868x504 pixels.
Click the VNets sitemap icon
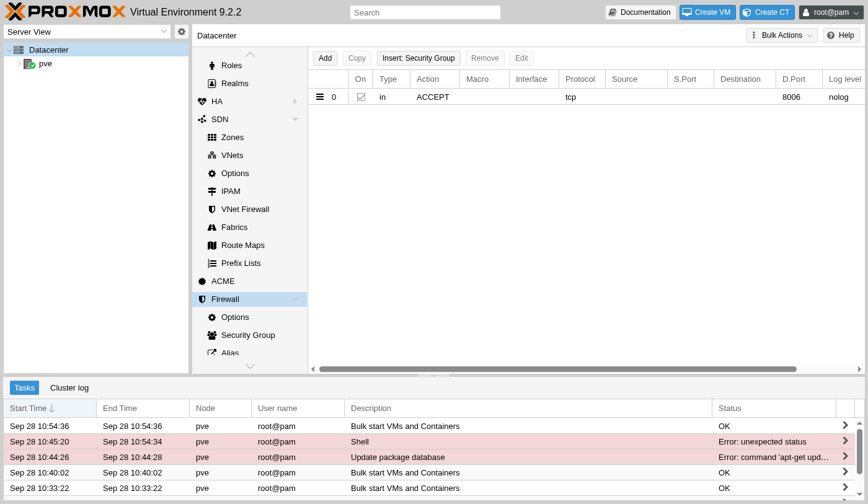tap(212, 156)
